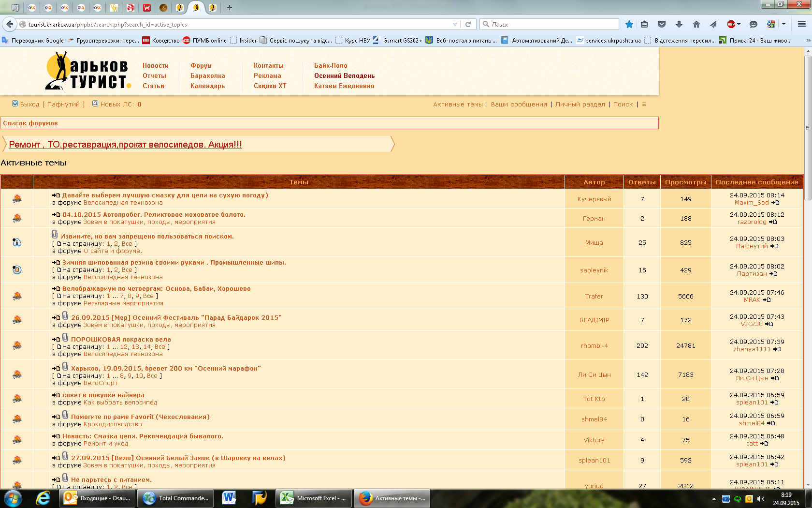The width and height of the screenshot is (812, 508).
Task: Click the blue bookmark star icon
Action: (629, 24)
